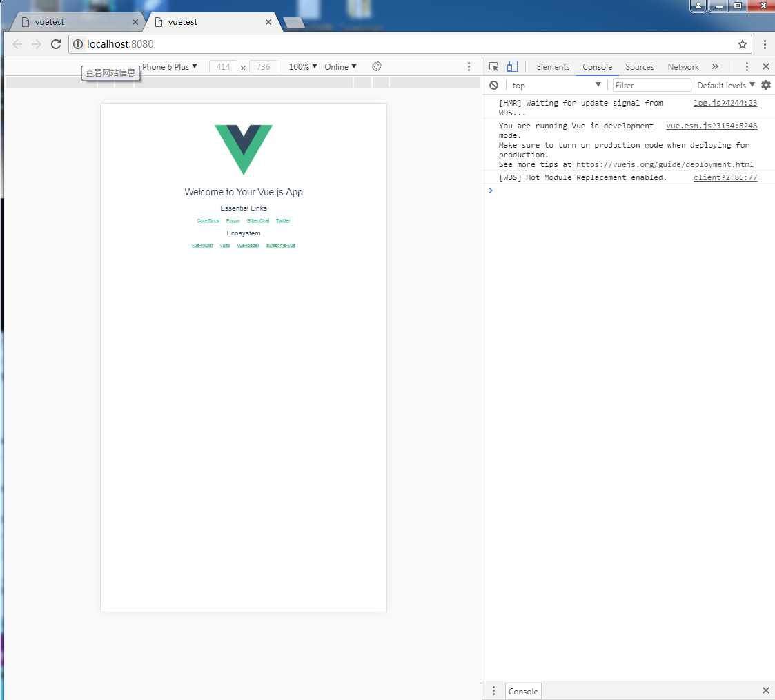
Task: Click the 'Essential Links' heading
Action: (x=243, y=208)
